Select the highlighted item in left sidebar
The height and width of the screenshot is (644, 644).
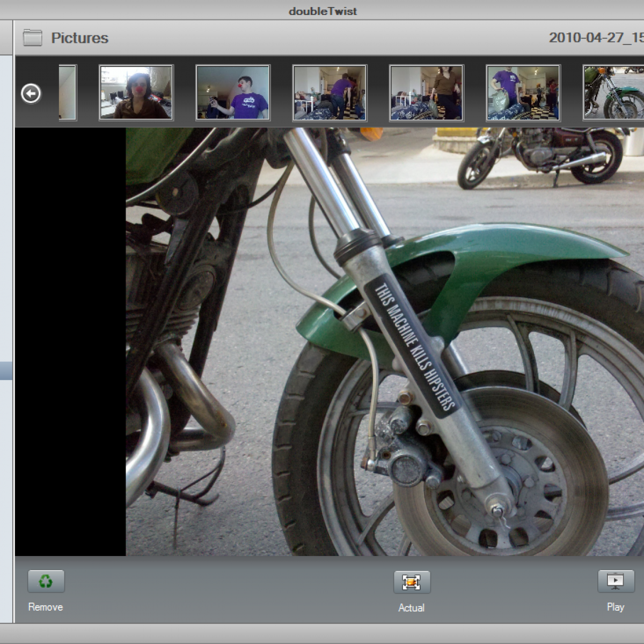pos(6,371)
